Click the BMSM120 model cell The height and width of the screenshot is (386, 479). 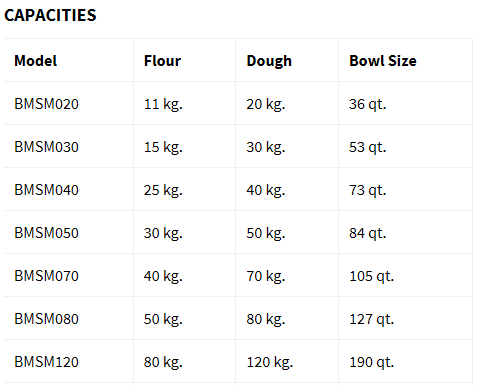[46, 362]
